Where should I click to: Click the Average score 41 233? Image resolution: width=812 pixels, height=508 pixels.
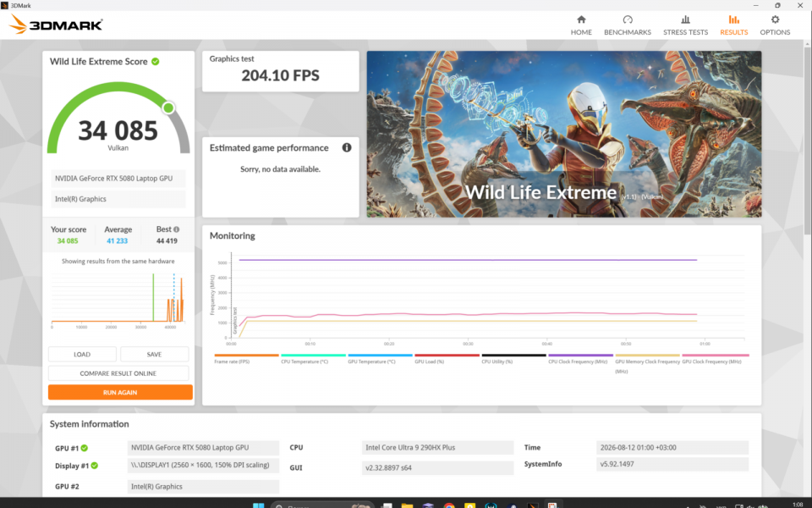[117, 241]
